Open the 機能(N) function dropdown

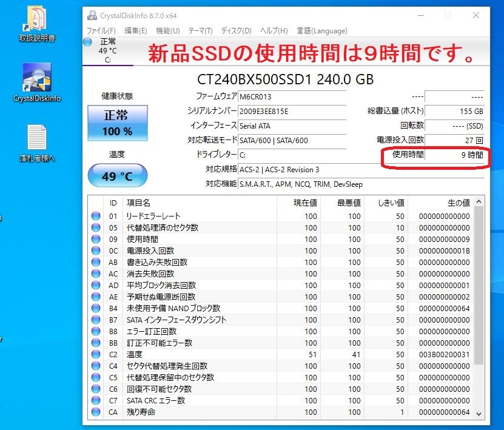pyautogui.click(x=167, y=30)
